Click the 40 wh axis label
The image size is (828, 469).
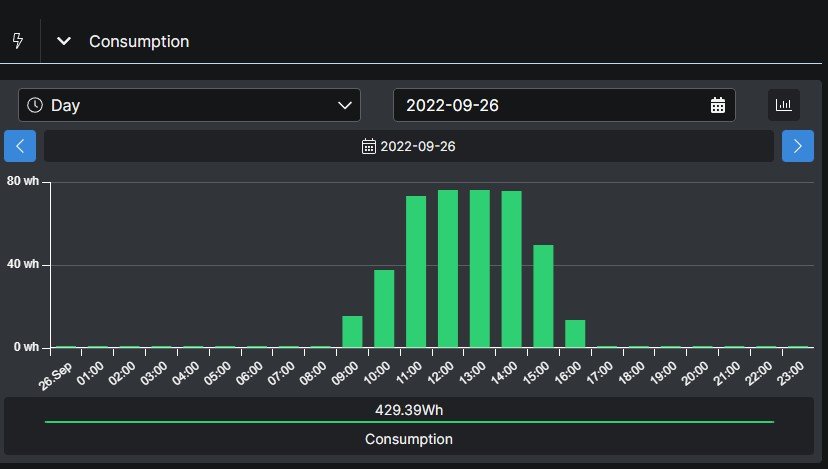(23, 264)
